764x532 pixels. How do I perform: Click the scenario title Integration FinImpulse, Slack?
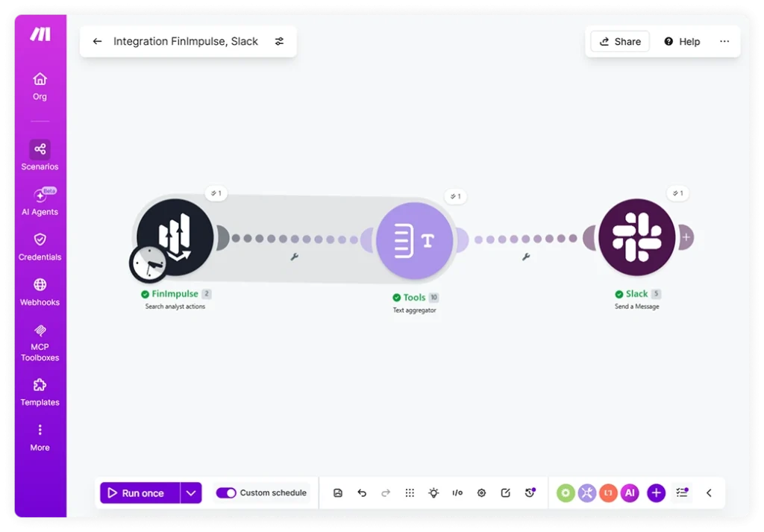pos(186,41)
